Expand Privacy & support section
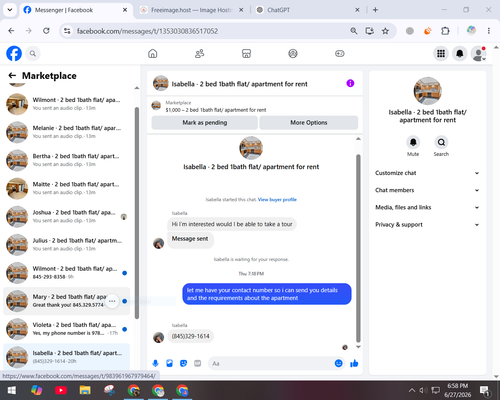 click(427, 225)
